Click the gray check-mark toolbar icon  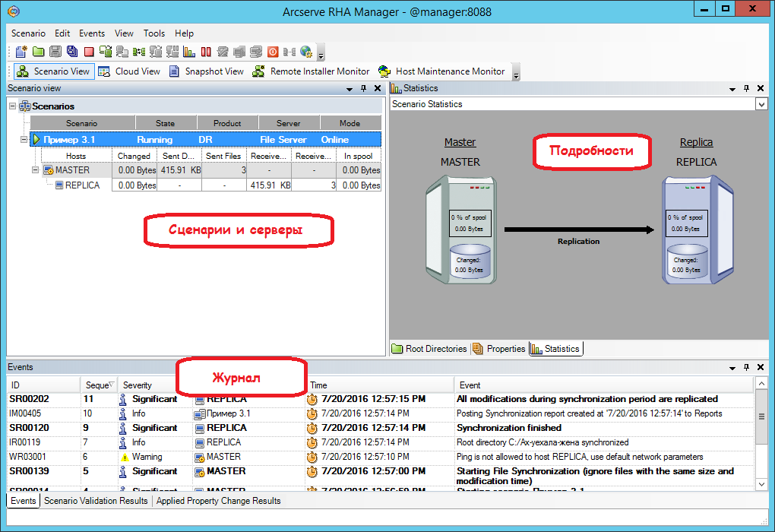pyautogui.click(x=223, y=52)
